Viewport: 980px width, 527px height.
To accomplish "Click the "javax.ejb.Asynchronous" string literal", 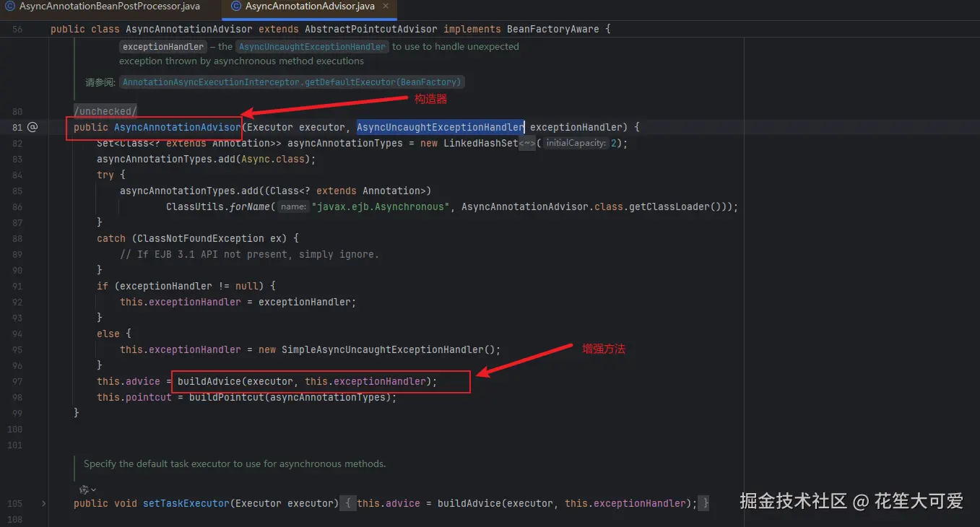I will [380, 206].
